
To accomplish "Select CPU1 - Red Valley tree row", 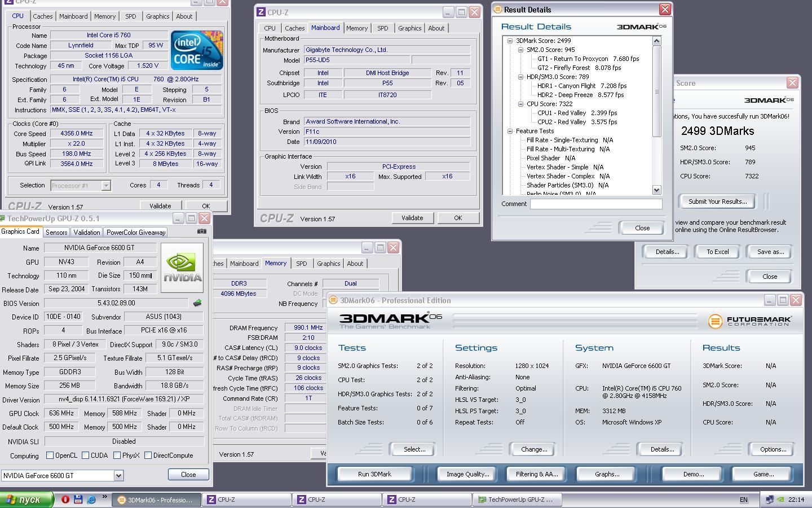I will point(577,113).
